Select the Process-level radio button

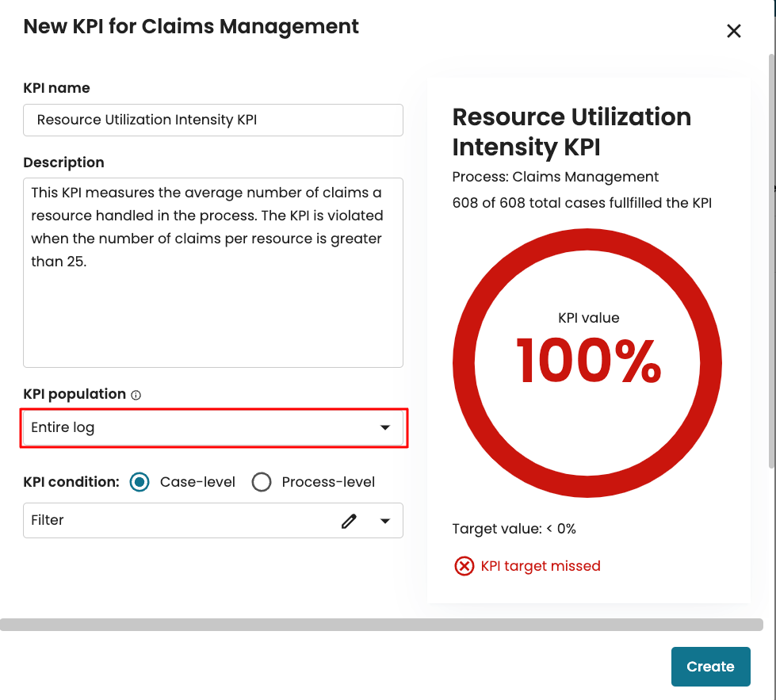[x=262, y=482]
